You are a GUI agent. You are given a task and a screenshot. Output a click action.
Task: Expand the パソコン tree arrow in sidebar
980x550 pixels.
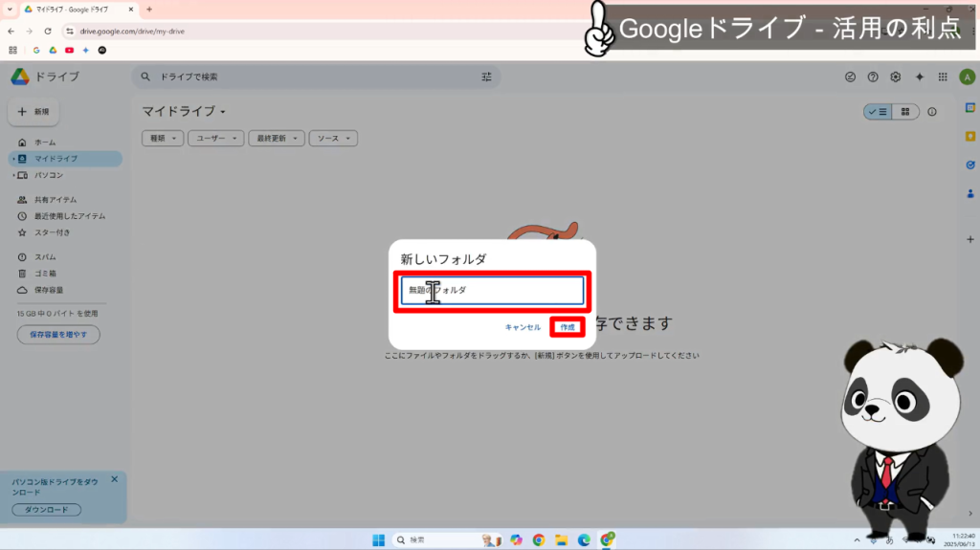[13, 175]
